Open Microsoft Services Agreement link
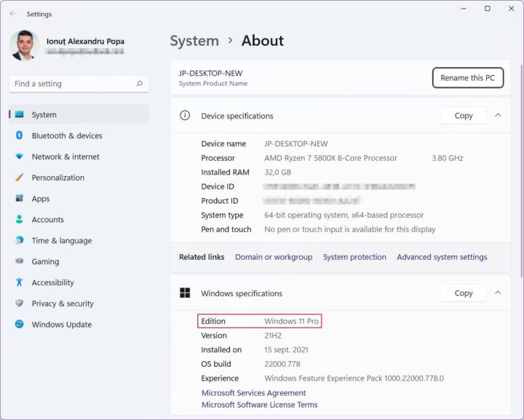Viewport: 524px width, 420px height. (254, 393)
